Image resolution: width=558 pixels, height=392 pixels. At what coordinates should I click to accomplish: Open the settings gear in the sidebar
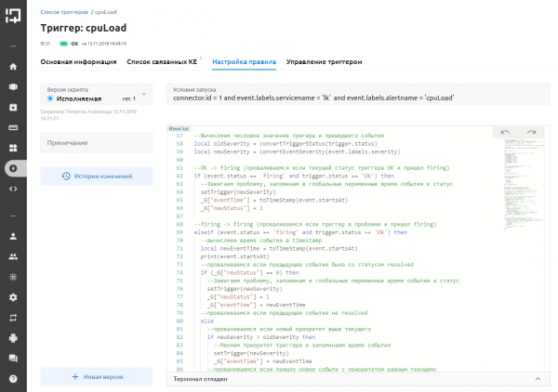click(x=13, y=297)
